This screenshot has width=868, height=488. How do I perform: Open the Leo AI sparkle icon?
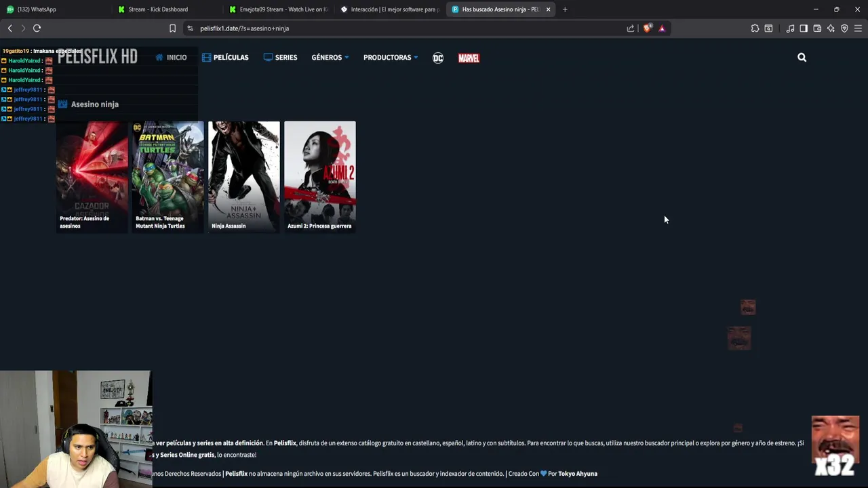831,28
